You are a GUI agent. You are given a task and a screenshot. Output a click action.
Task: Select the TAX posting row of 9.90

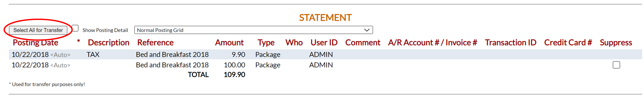pyautogui.click(x=326, y=54)
